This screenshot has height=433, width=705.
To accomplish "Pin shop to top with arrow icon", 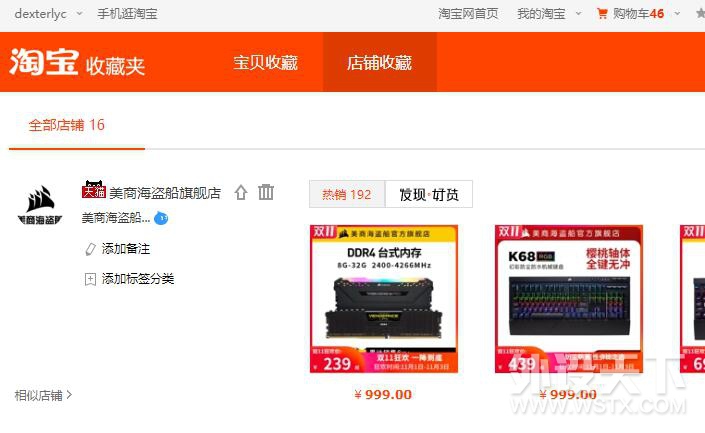I will click(x=241, y=192).
